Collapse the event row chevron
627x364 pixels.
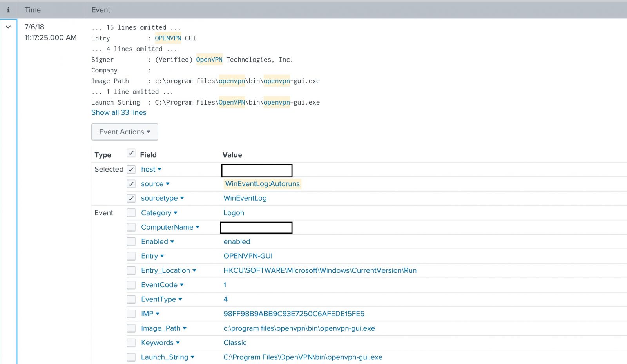click(x=8, y=27)
